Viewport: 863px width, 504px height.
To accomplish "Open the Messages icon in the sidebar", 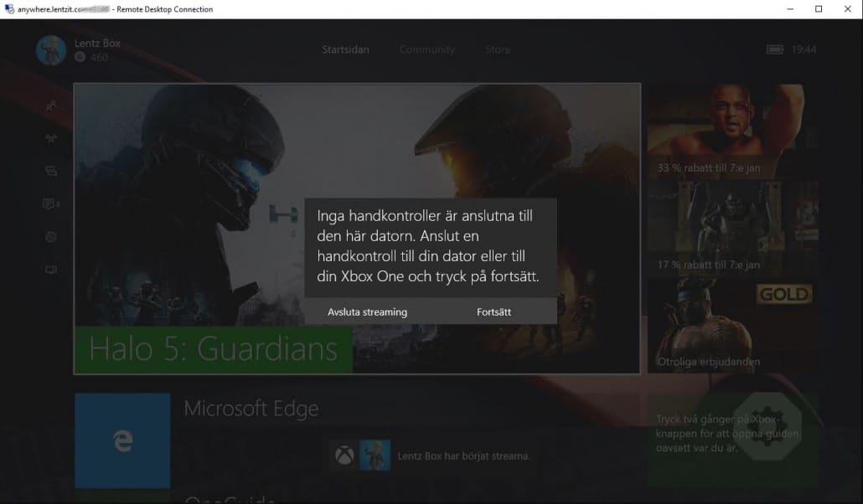I will (51, 171).
